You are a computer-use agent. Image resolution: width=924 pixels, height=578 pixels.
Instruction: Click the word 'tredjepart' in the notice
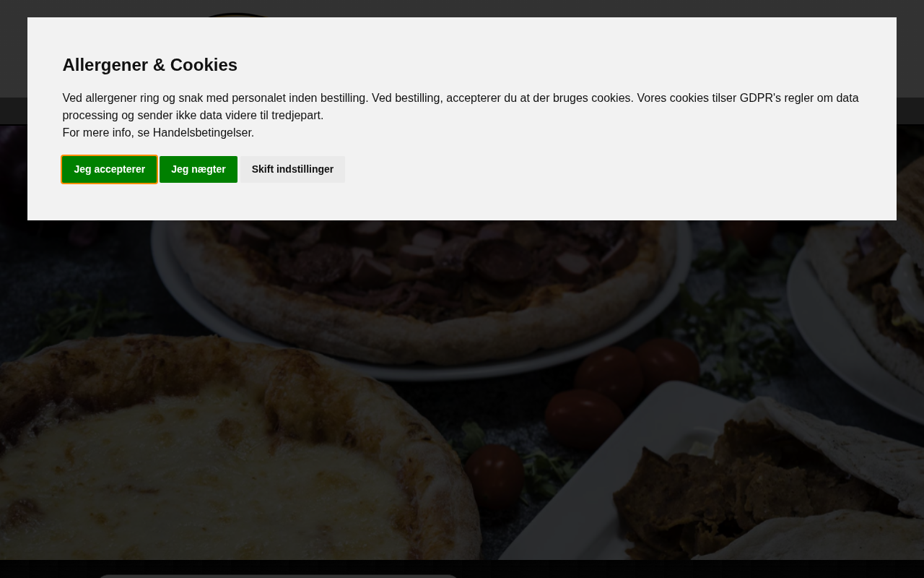pyautogui.click(x=297, y=116)
